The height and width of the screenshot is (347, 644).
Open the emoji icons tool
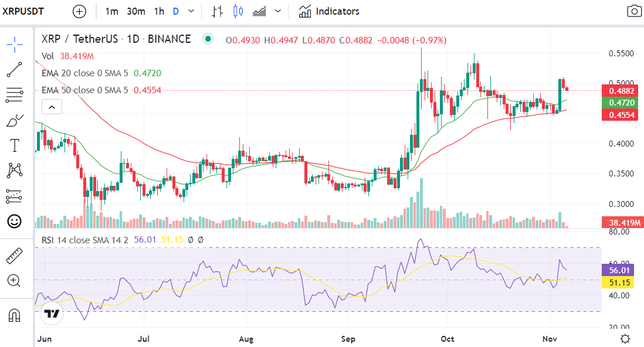pos(15,222)
